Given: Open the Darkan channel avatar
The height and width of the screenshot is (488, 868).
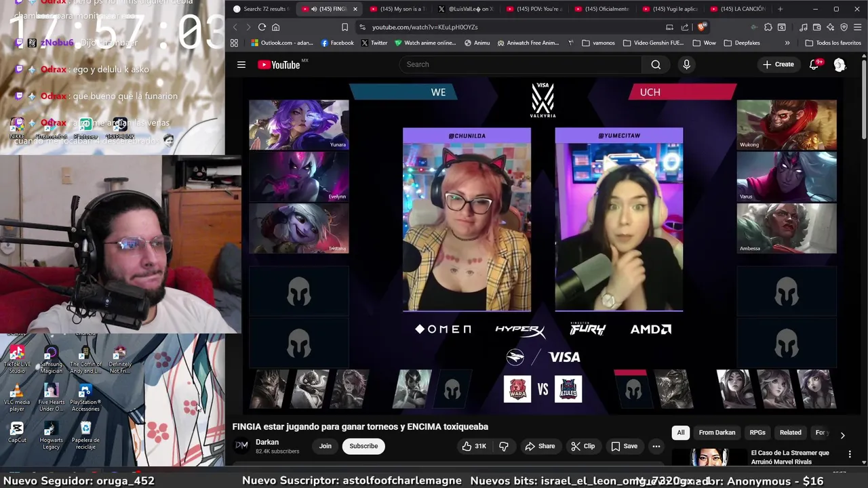Looking at the screenshot, I should [241, 445].
